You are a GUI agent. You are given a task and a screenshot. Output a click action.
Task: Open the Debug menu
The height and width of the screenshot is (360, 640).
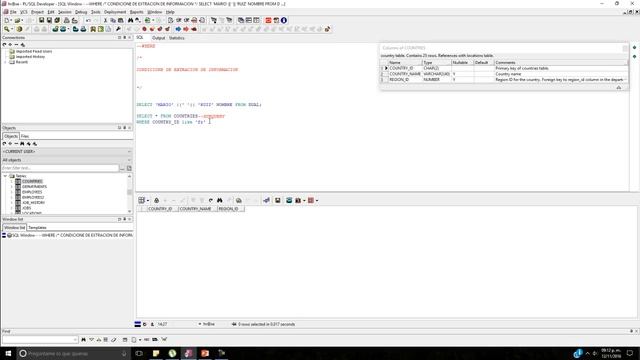pyautogui.click(x=81, y=12)
